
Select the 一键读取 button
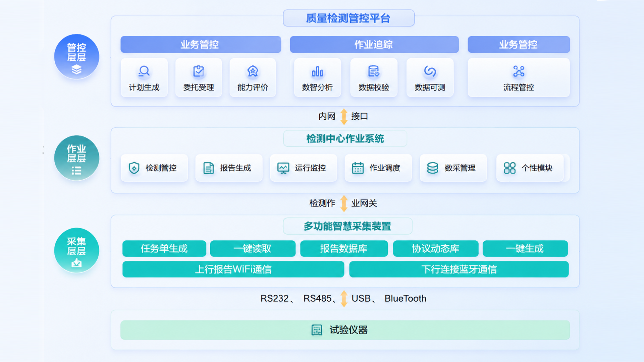click(253, 248)
